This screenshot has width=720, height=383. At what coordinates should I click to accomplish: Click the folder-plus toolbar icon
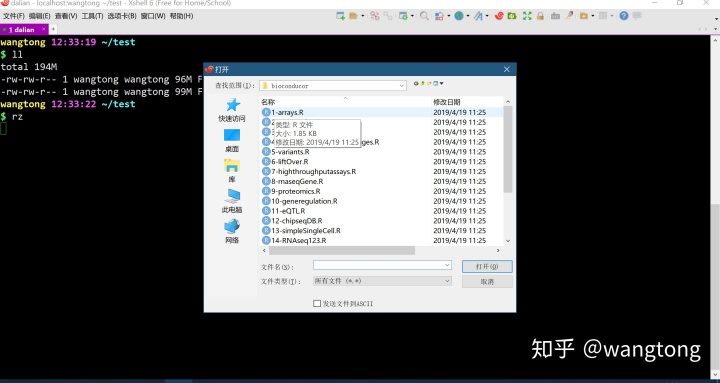[x=584, y=16]
